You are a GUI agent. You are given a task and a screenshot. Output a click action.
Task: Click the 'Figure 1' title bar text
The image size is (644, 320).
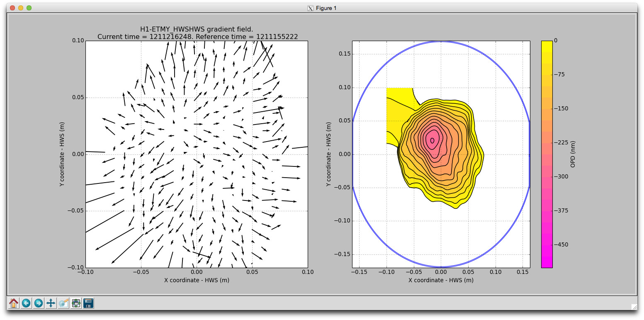[x=326, y=8]
